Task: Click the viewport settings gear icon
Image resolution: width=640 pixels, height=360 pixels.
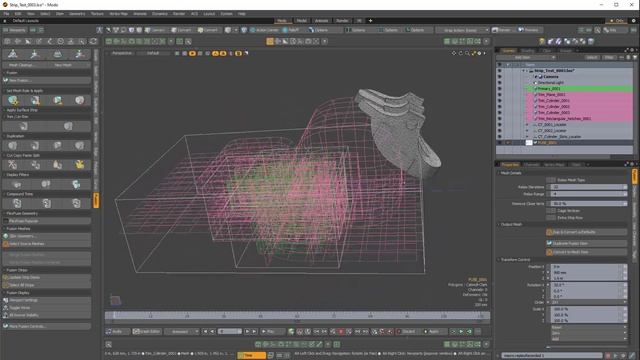Action: click(x=479, y=53)
